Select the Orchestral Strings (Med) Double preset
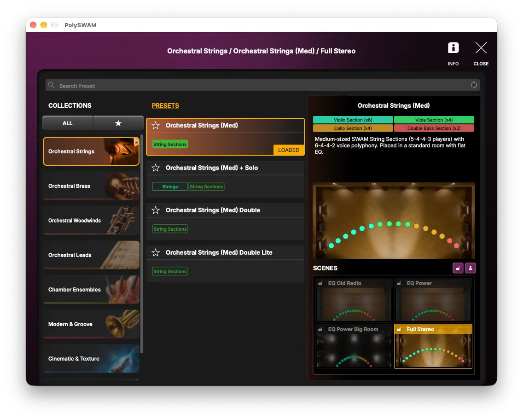Image resolution: width=523 pixels, height=420 pixels. (x=225, y=222)
